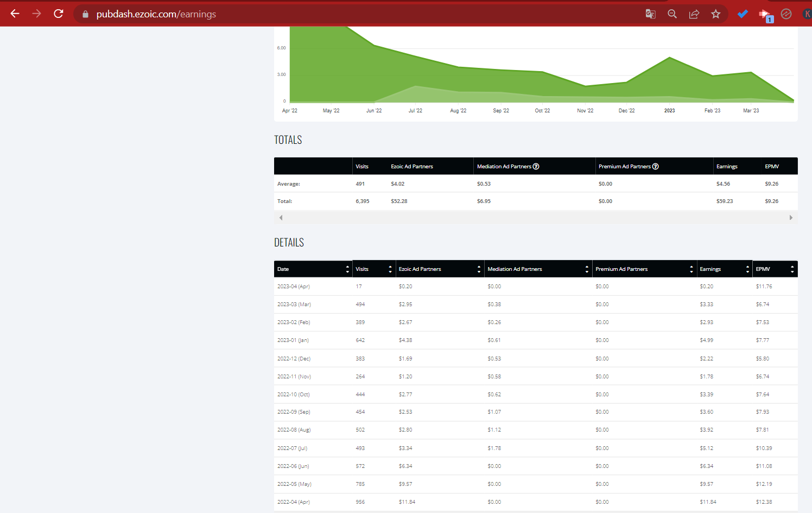This screenshot has width=812, height=513.
Task: Click the 2023-01 (Jan) date cell
Action: pos(293,340)
